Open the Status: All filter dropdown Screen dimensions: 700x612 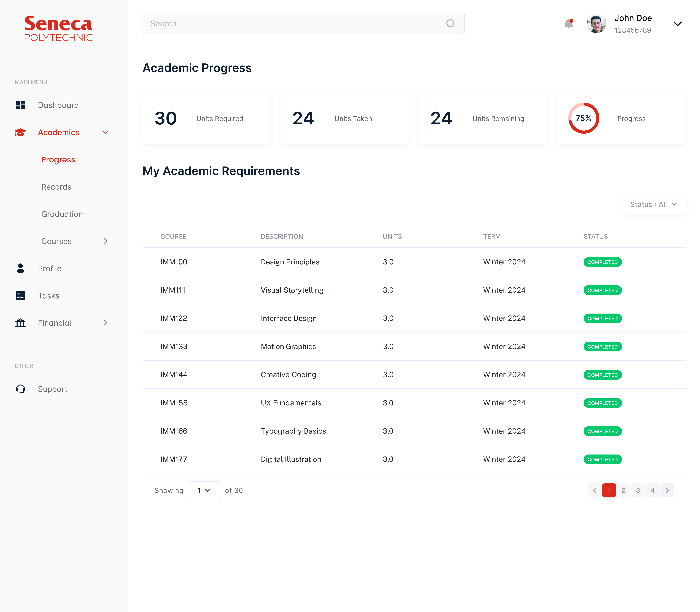pos(654,204)
